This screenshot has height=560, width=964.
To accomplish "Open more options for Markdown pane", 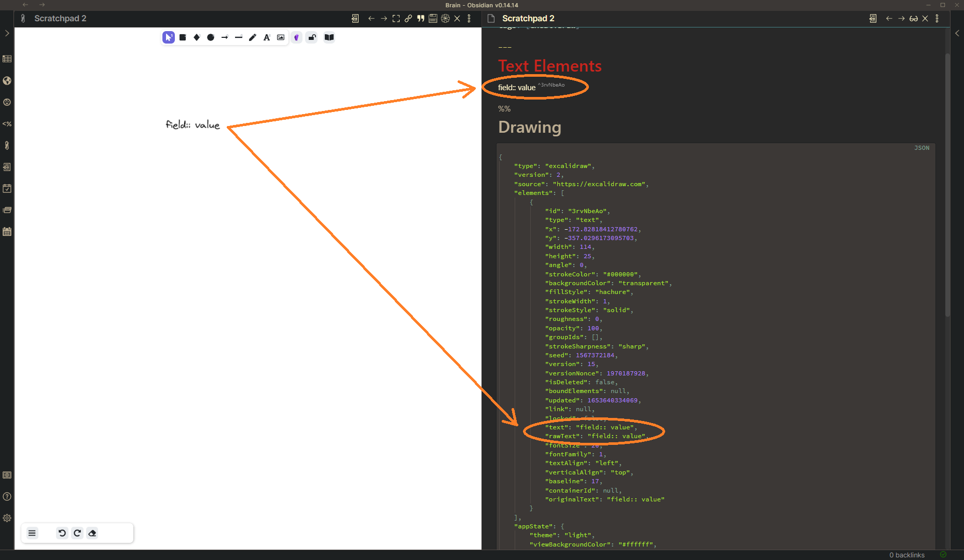I will 937,18.
